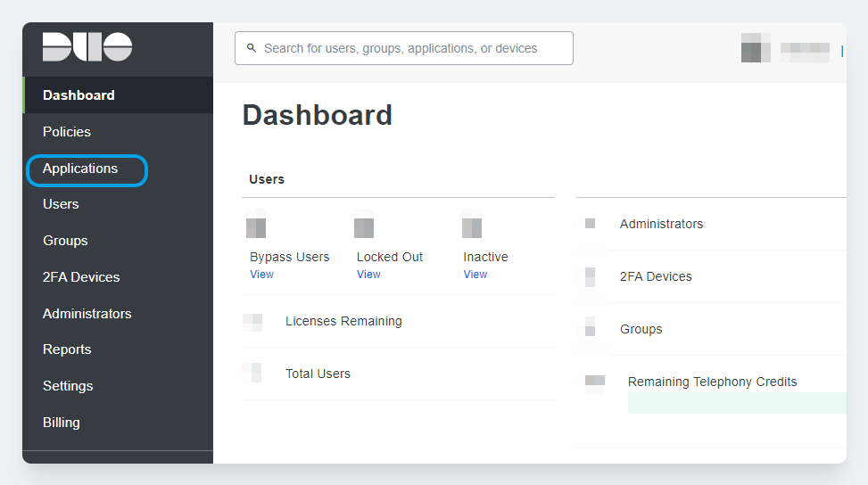Screen dimensions: 868x485
Task: Select the Administrators row in the dashboard panel
Action: pos(661,224)
